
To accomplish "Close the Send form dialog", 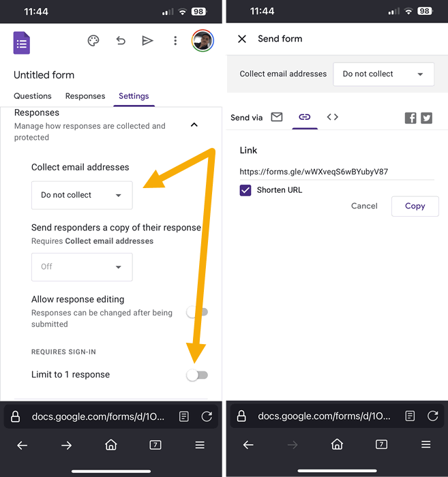I will tap(242, 39).
